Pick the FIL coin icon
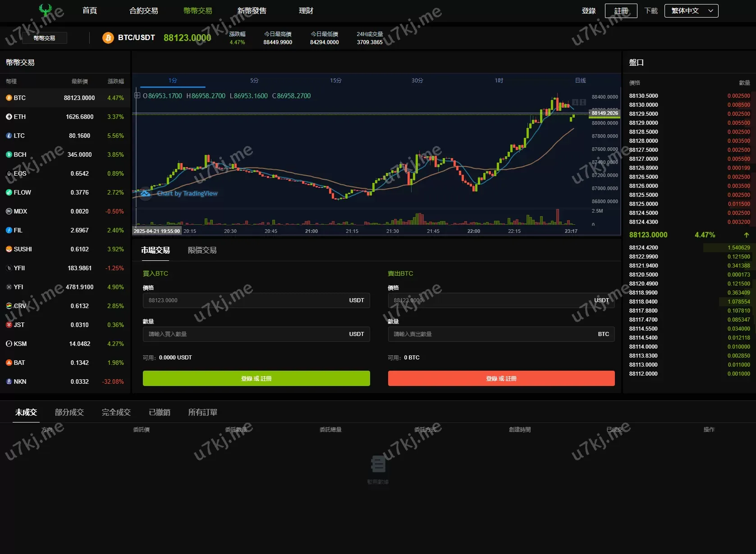Image resolution: width=756 pixels, height=554 pixels. (x=9, y=230)
